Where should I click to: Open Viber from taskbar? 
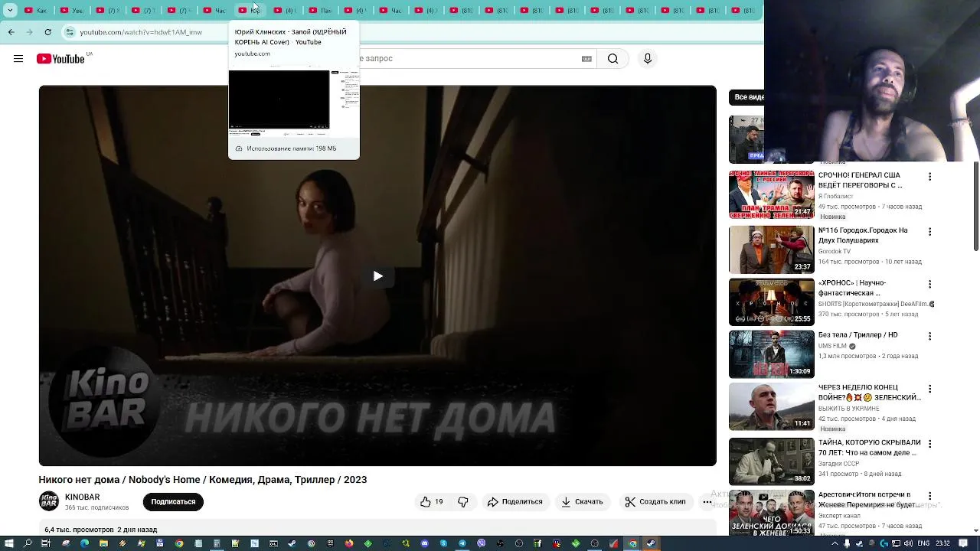pyautogui.click(x=481, y=543)
